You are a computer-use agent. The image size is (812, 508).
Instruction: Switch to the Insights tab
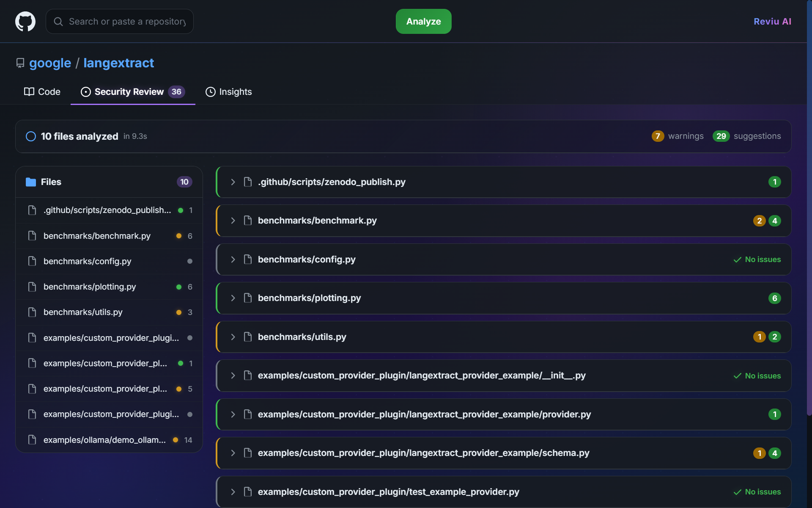point(229,92)
